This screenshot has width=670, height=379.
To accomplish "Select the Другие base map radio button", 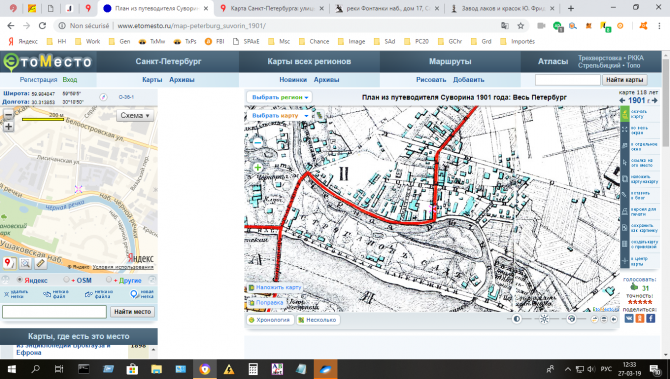I will (109, 280).
